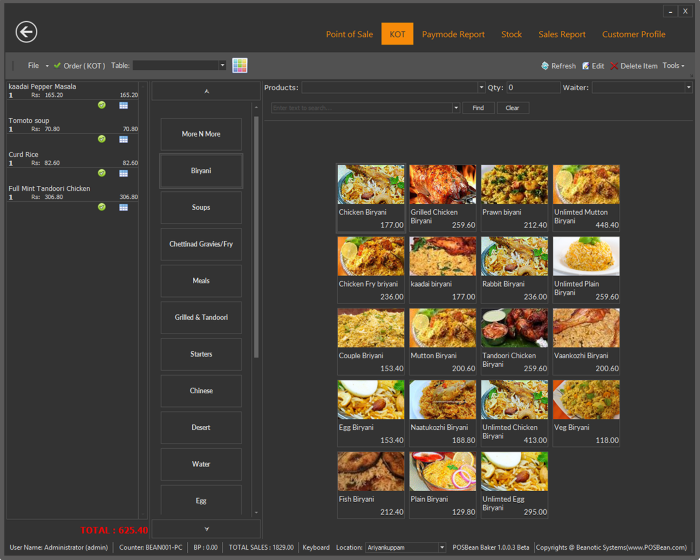The image size is (700, 560).
Task: Select the Grilled & Tandoori category
Action: (x=201, y=317)
